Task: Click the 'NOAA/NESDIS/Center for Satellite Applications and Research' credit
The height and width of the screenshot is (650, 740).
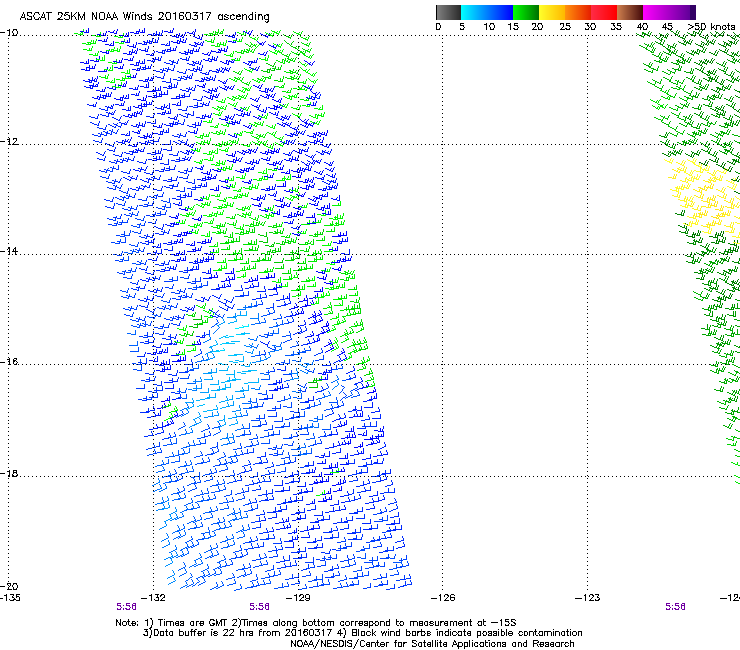Action: point(432,644)
